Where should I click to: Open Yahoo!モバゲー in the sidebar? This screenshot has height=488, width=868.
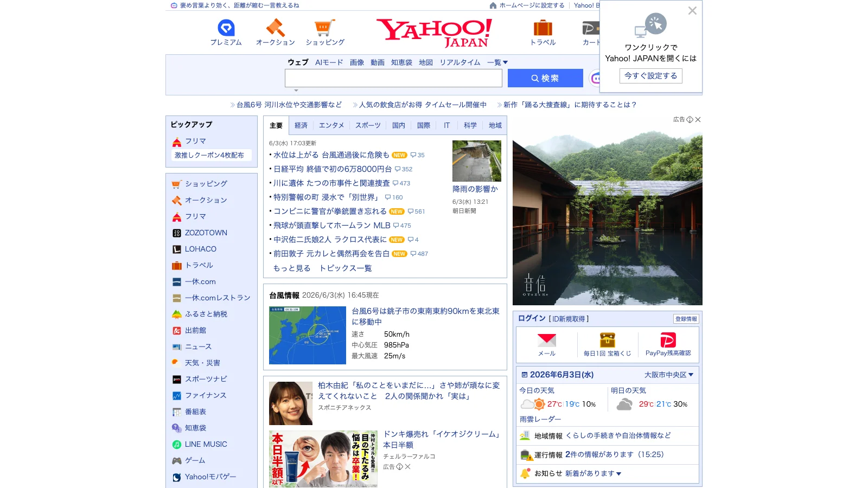click(210, 477)
